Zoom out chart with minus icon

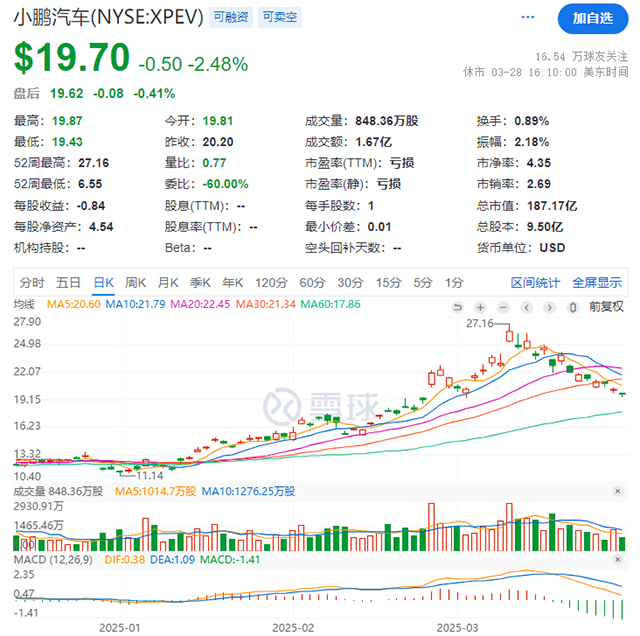503,307
